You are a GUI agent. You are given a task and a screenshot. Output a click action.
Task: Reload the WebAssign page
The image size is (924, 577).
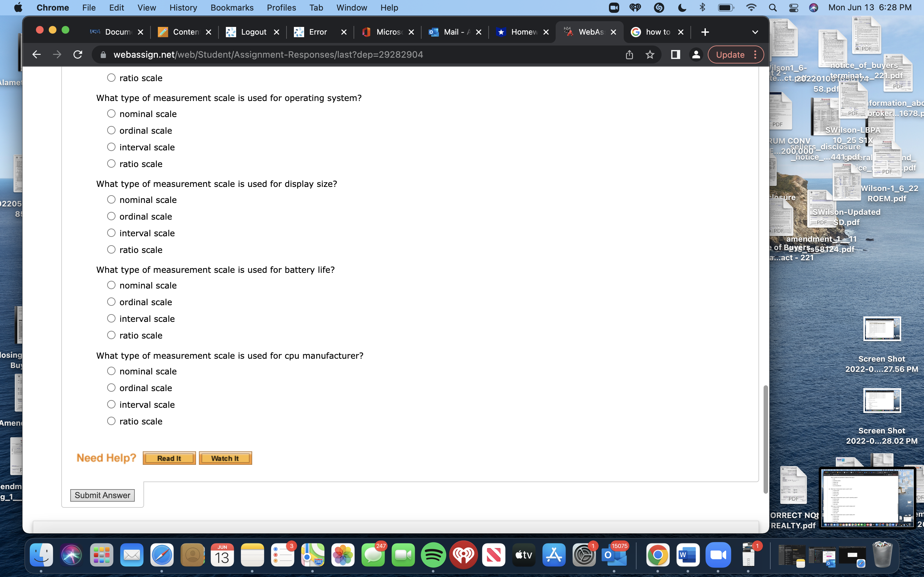tap(78, 54)
